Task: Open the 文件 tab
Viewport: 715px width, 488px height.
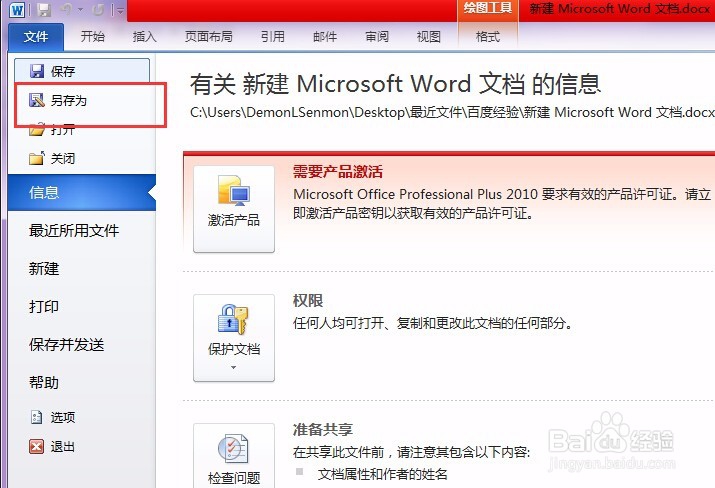Action: coord(36,36)
